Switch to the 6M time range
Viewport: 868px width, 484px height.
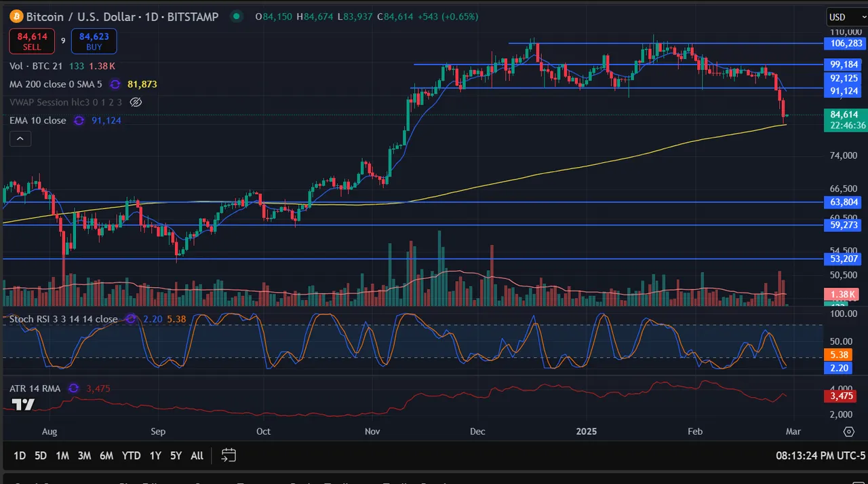(106, 455)
